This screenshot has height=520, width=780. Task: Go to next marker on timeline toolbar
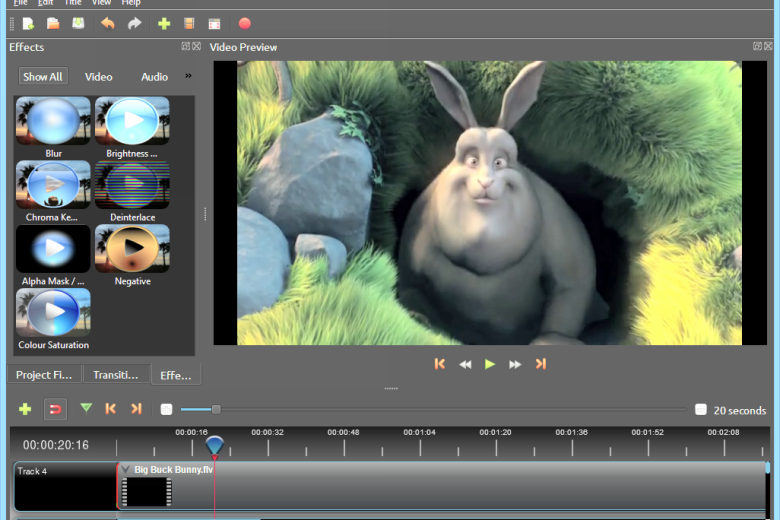click(136, 409)
